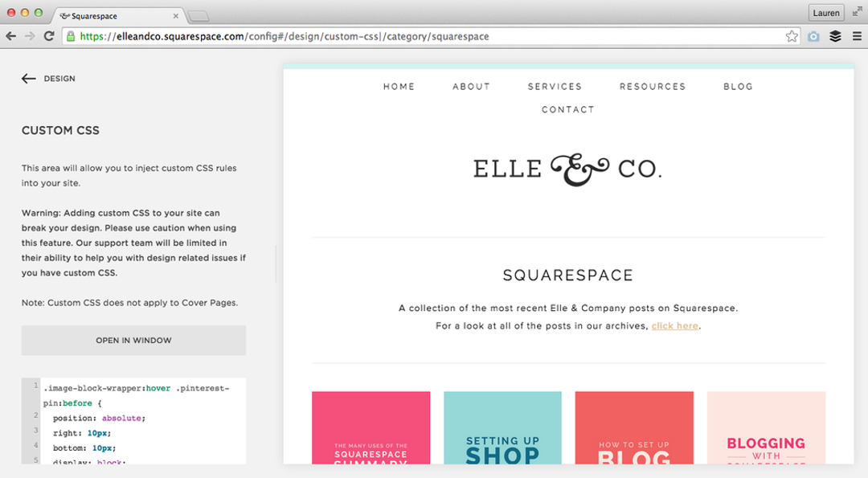The width and height of the screenshot is (868, 478).
Task: Open the layers stack extension icon
Action: click(x=835, y=36)
